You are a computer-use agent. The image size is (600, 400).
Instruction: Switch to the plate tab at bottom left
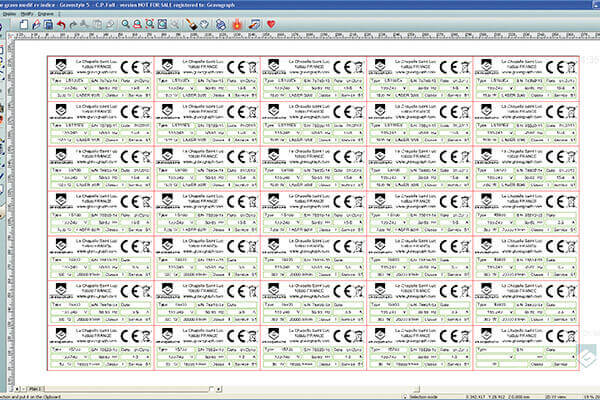click(36, 389)
